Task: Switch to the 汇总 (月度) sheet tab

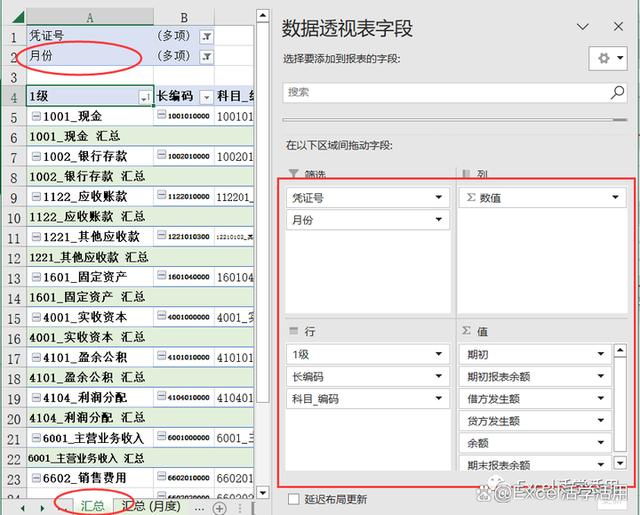Action: (x=151, y=506)
